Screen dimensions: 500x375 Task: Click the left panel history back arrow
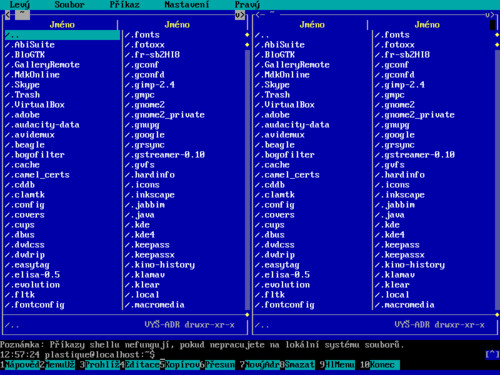coord(8,15)
